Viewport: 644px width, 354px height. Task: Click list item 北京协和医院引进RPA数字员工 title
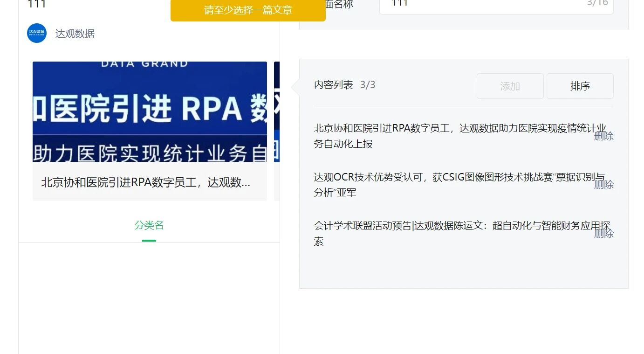460,136
